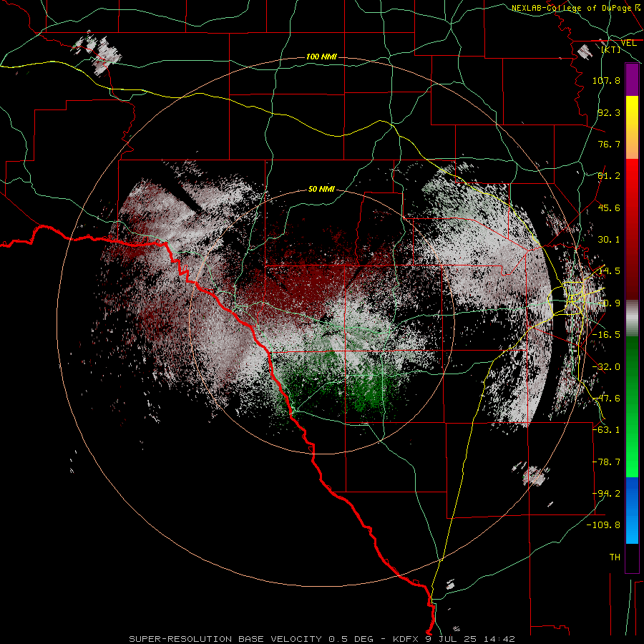Click the -109.8 velocity scale value
Image resolution: width=644 pixels, height=644 pixels.
pos(603,525)
